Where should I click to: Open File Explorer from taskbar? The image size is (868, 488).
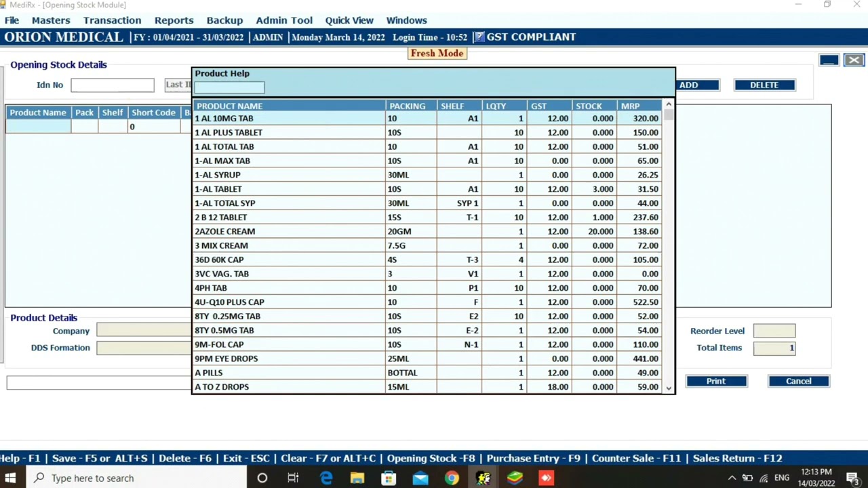point(357,478)
